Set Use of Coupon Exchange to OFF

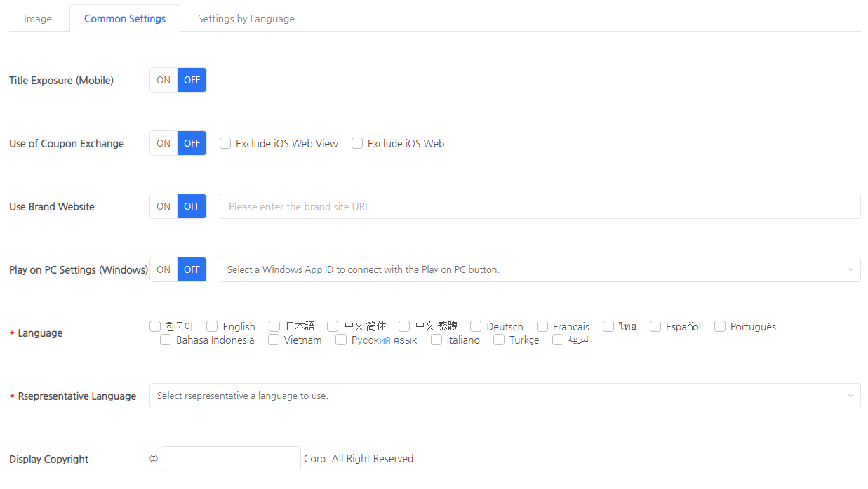[x=192, y=143]
